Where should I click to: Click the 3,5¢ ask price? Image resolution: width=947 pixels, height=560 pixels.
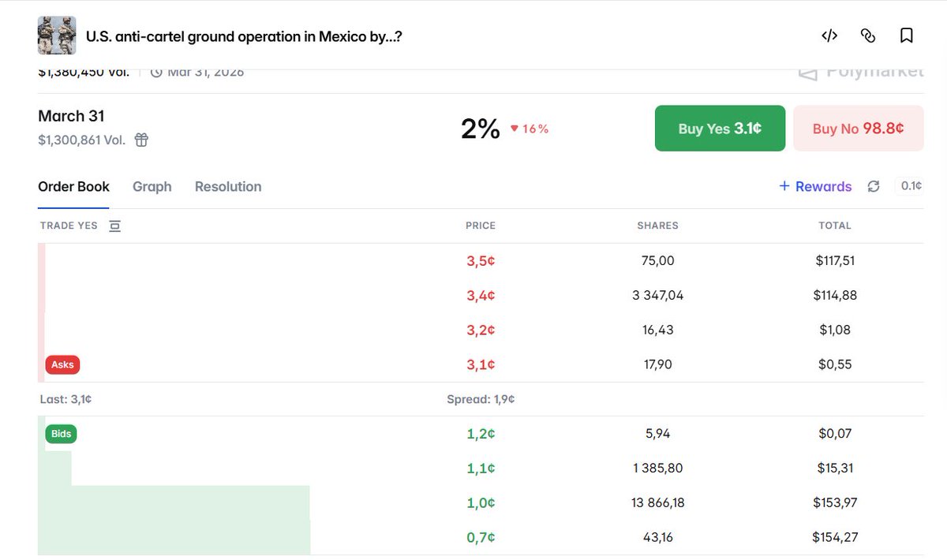[x=481, y=261]
